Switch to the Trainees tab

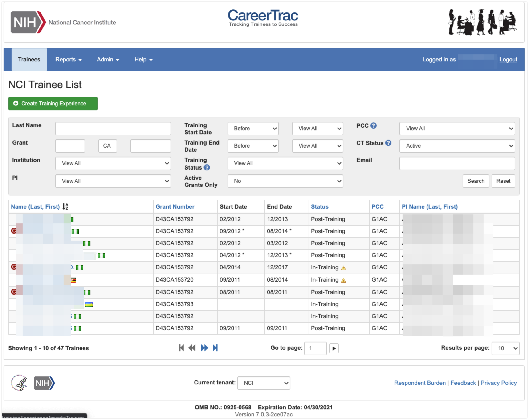tap(29, 60)
